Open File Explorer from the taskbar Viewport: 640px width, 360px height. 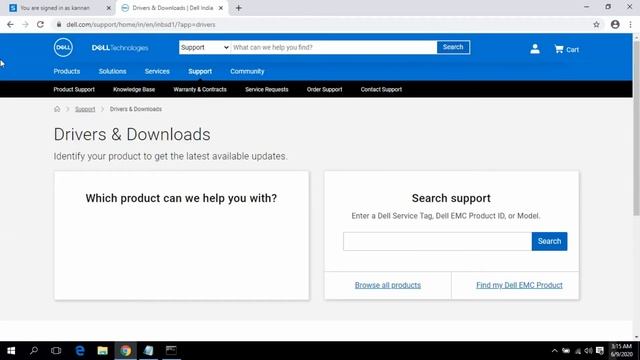102,351
